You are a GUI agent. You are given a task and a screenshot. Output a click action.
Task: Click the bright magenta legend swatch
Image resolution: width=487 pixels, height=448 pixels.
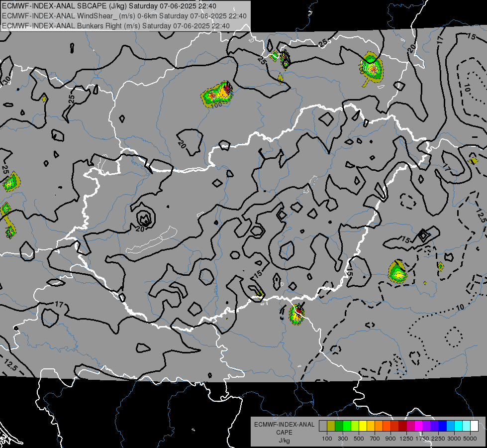click(x=418, y=426)
